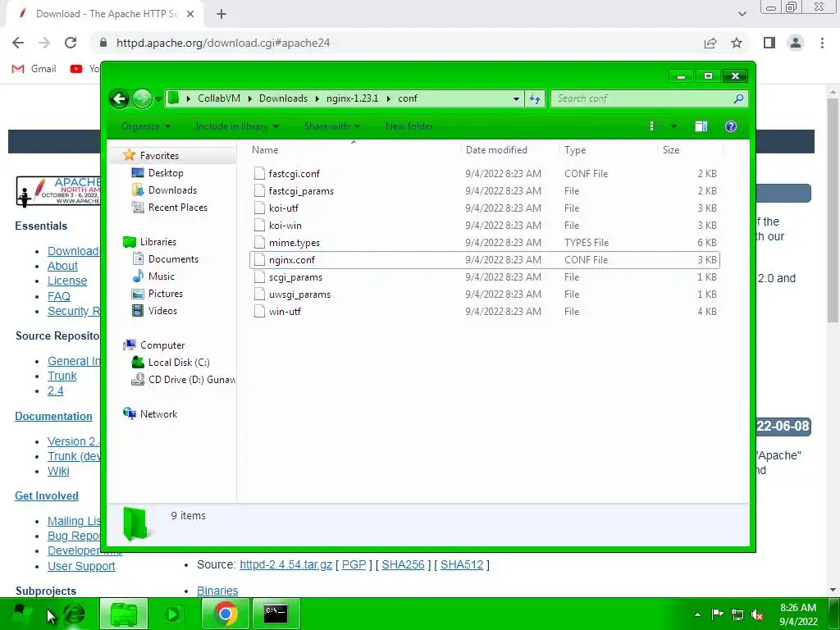Click the Explorer forward arrow button
Viewport: 840px width, 630px height.
[142, 98]
